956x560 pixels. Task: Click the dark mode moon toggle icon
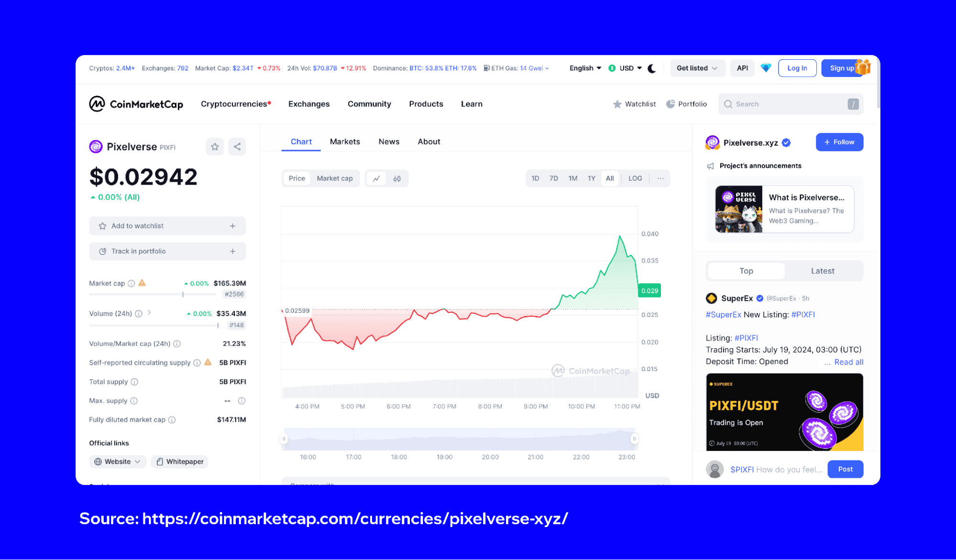click(652, 68)
